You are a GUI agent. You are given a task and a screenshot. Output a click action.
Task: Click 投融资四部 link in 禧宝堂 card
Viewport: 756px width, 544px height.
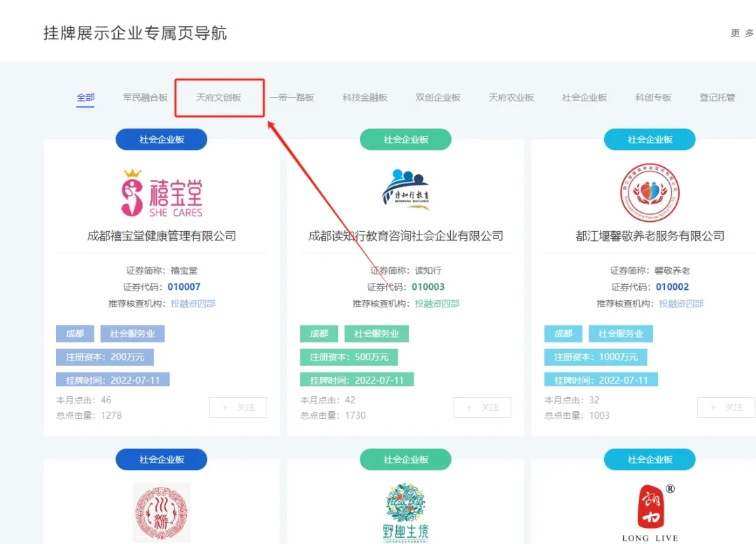coord(193,303)
